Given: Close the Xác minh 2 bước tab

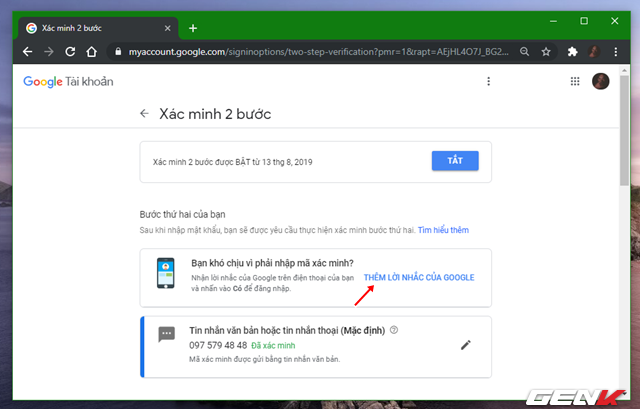Looking at the screenshot, I should coord(167,28).
